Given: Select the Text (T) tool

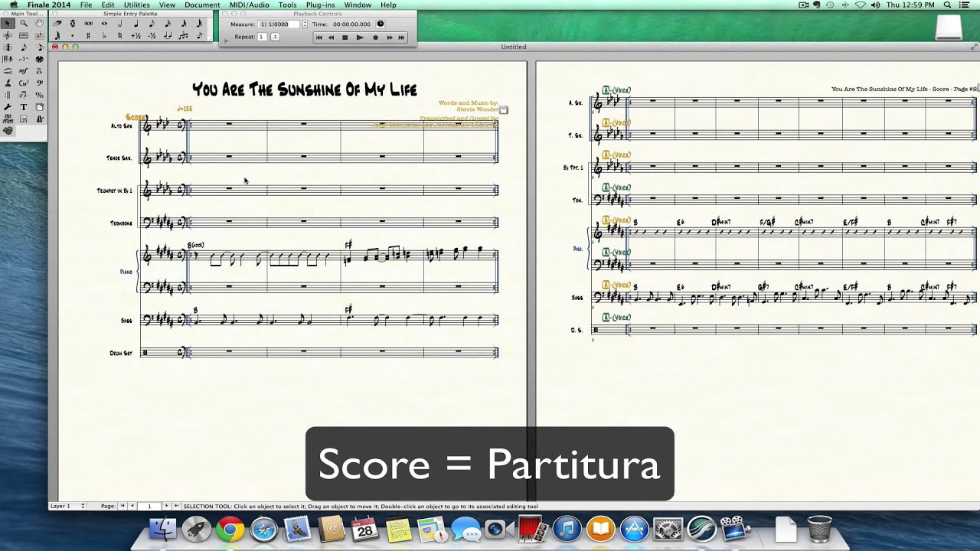Looking at the screenshot, I should coord(24,107).
